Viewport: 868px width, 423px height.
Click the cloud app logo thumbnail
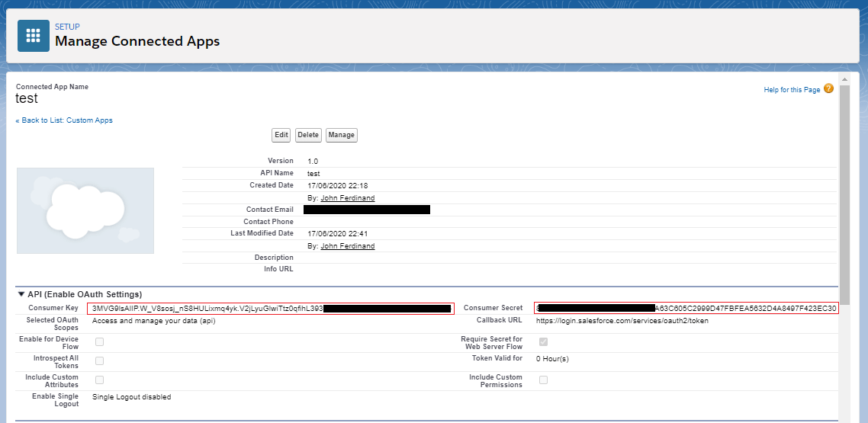[x=85, y=210]
